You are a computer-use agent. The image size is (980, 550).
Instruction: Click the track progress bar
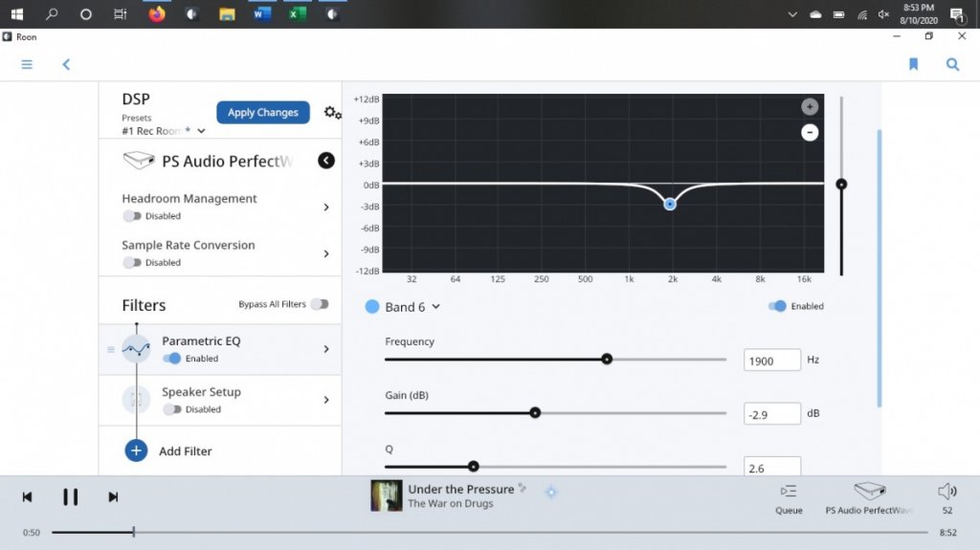coord(489,533)
